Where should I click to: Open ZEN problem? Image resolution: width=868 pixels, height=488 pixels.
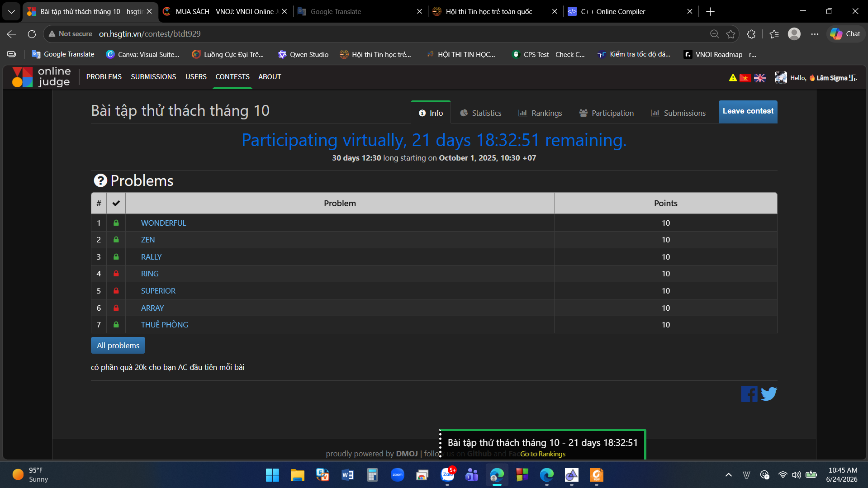(x=148, y=240)
